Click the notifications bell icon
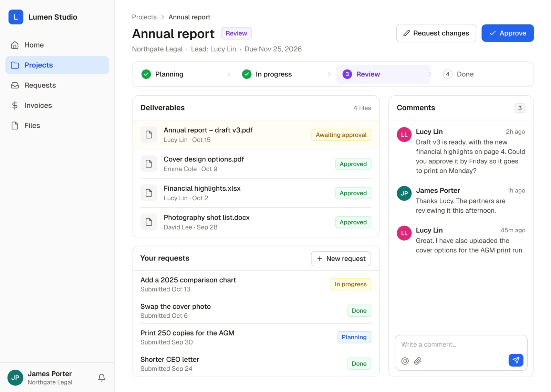 point(102,378)
